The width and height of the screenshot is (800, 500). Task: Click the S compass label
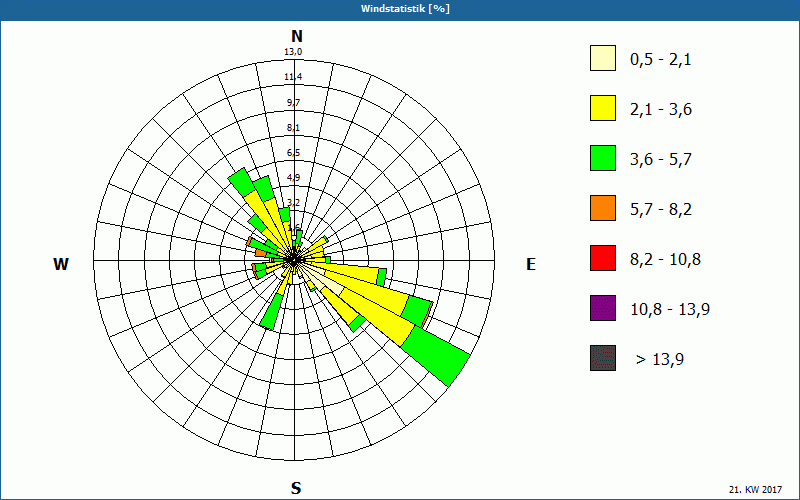point(296,488)
